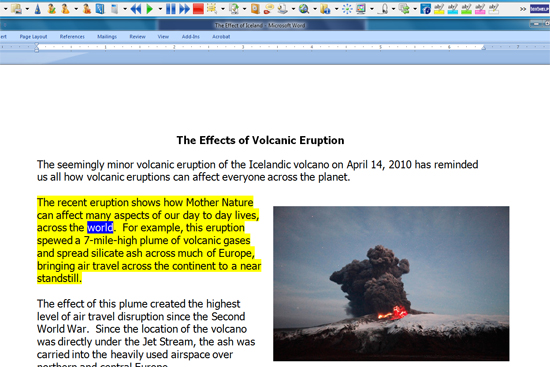The image size is (550, 367).
Task: Open the Mailings ribbon tab
Action: [107, 36]
